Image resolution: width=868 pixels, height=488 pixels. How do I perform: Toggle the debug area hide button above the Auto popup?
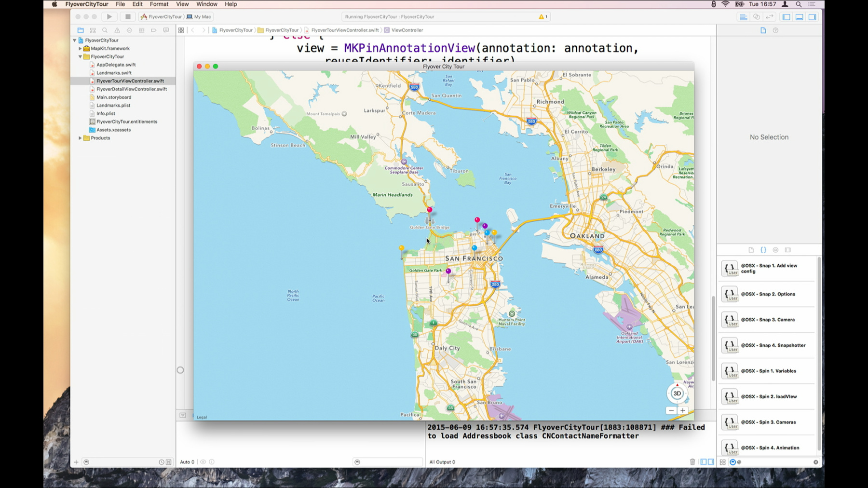click(x=183, y=415)
